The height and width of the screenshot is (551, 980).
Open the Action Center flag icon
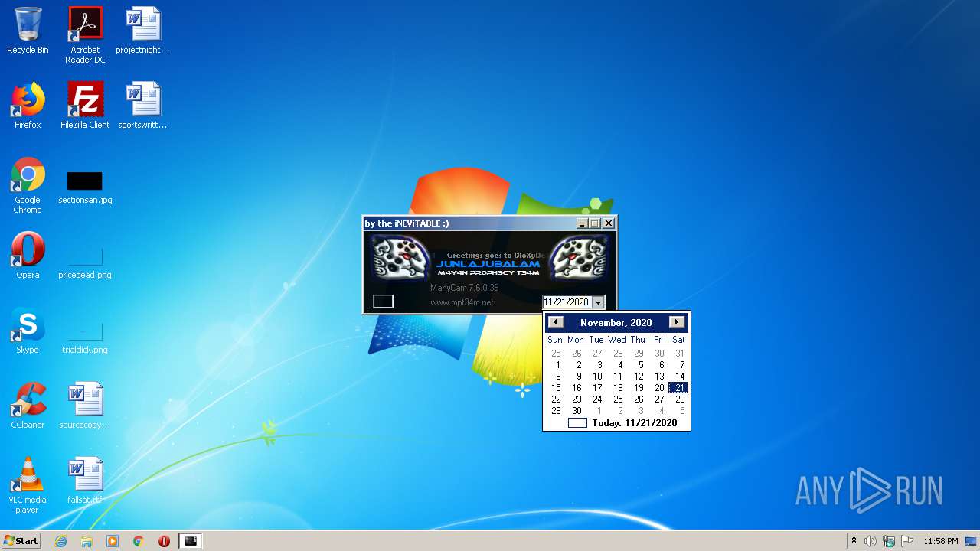[907, 541]
